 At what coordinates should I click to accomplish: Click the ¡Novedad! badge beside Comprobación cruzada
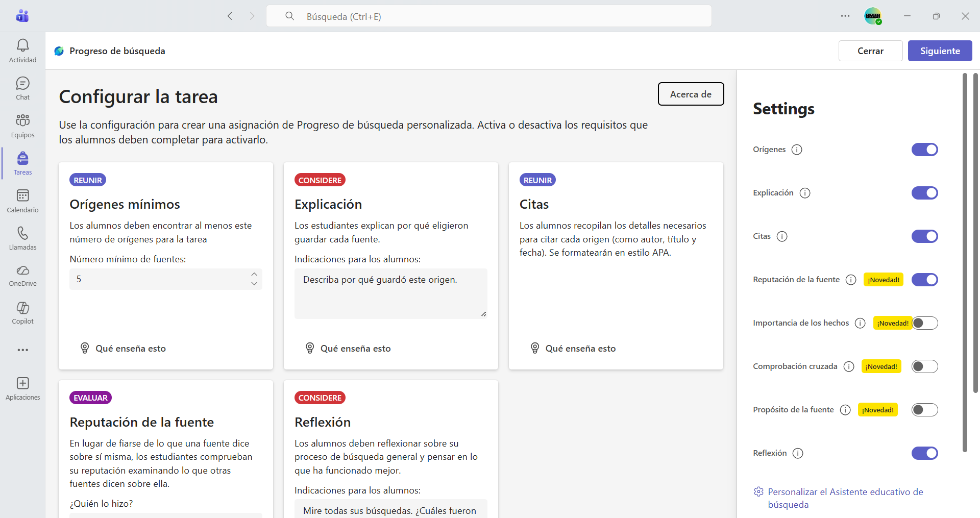click(881, 366)
